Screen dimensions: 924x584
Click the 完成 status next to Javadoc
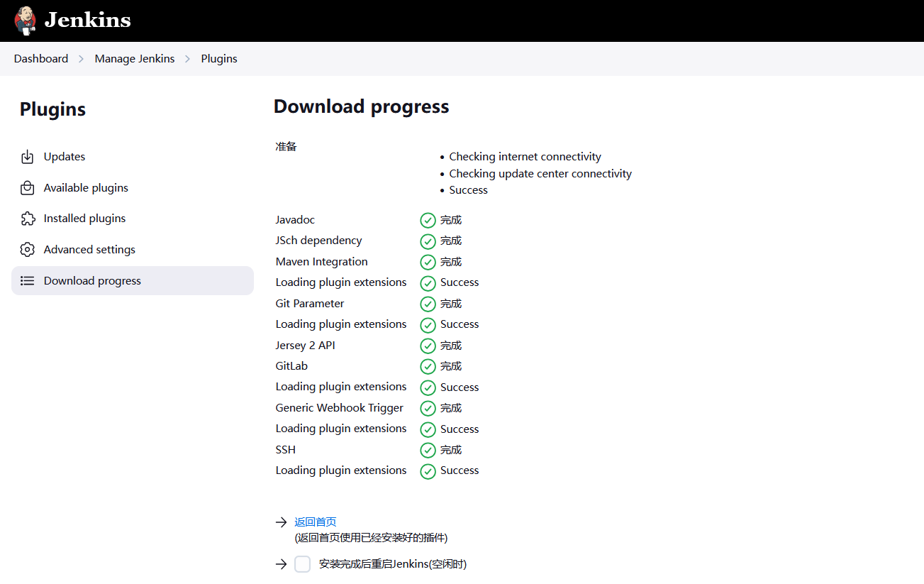pyautogui.click(x=451, y=220)
